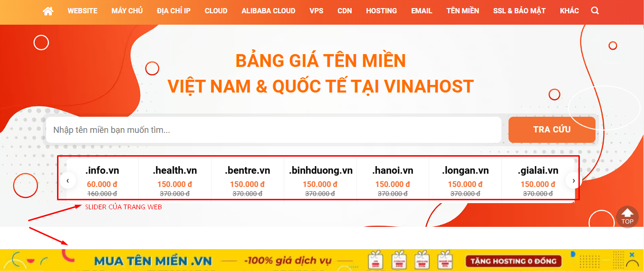
Task: Open the MÁY CHỦ menu
Action: [x=127, y=10]
